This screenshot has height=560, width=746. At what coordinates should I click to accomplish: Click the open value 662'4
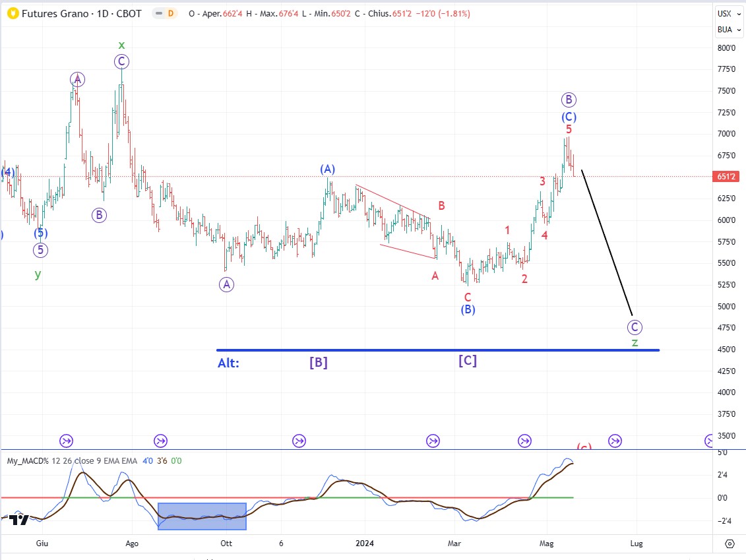pyautogui.click(x=233, y=14)
